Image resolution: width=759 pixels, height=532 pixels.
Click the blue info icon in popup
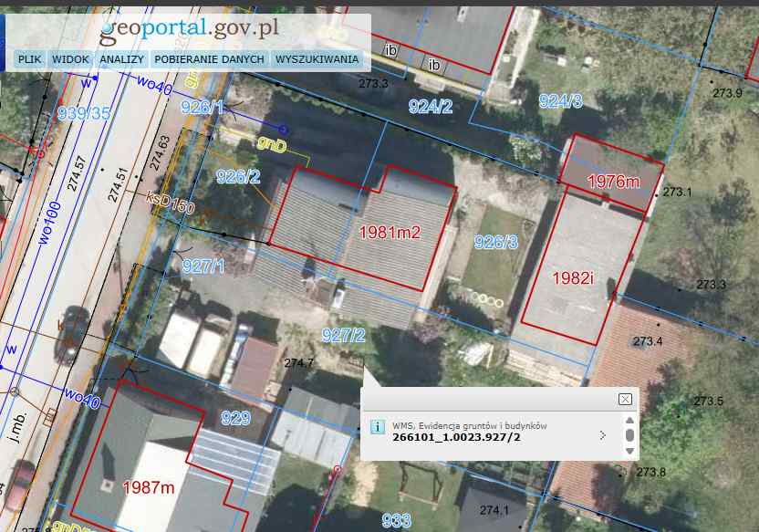pyautogui.click(x=377, y=427)
